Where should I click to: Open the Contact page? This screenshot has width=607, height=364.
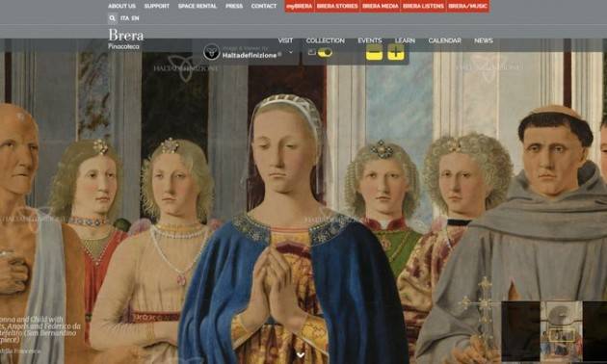264,6
